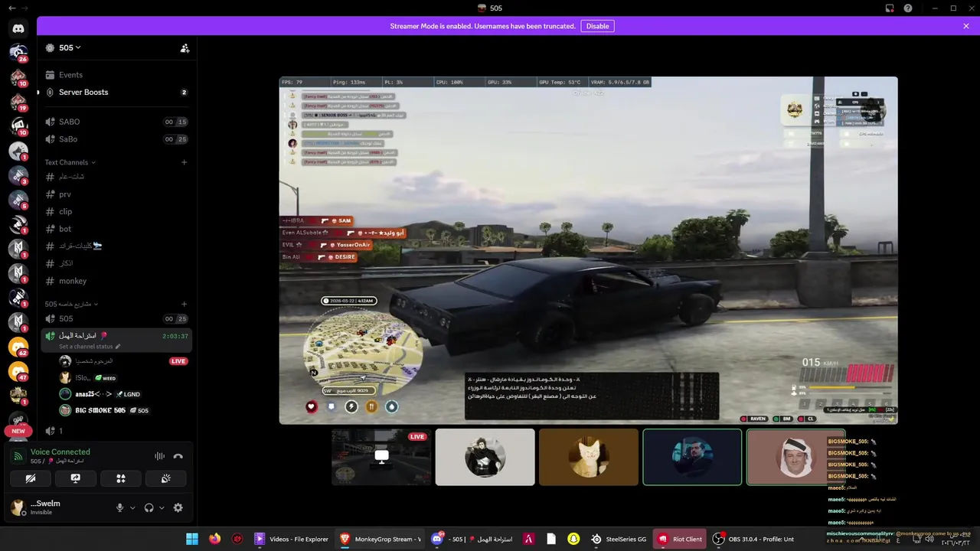This screenshot has height=551, width=980.
Task: Dismiss the Streamer Mode banner
Action: (x=966, y=26)
